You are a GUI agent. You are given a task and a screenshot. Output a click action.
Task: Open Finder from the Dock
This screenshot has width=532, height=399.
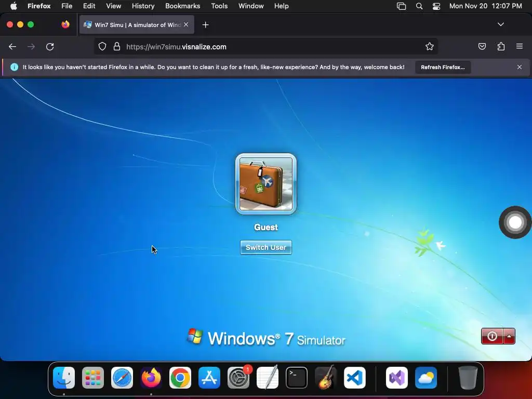point(64,378)
